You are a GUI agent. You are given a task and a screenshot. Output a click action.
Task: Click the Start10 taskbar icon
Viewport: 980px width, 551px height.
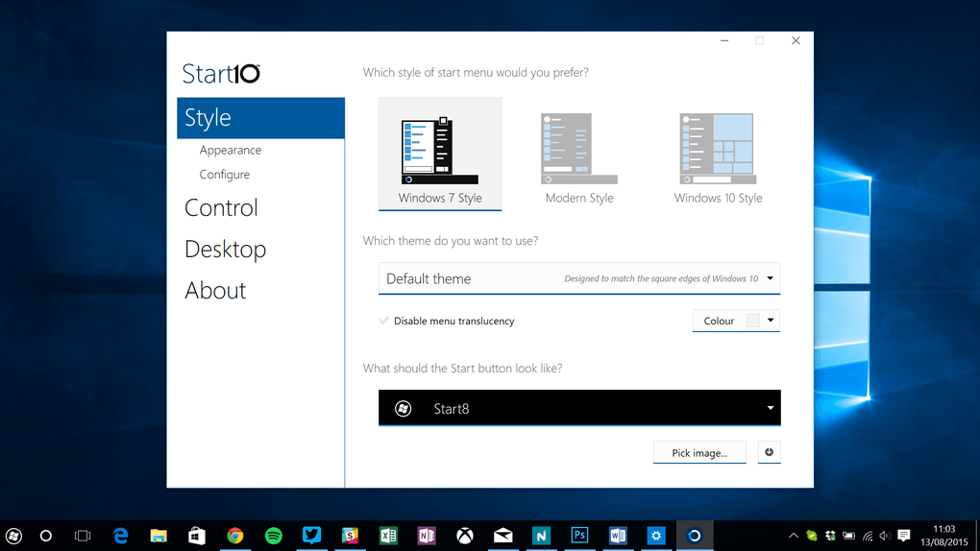tap(695, 536)
